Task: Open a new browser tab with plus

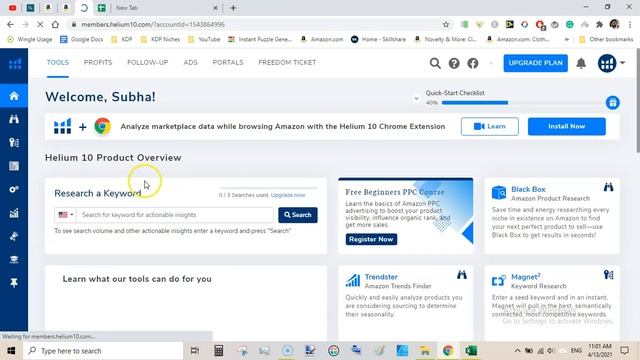Action: (x=233, y=8)
